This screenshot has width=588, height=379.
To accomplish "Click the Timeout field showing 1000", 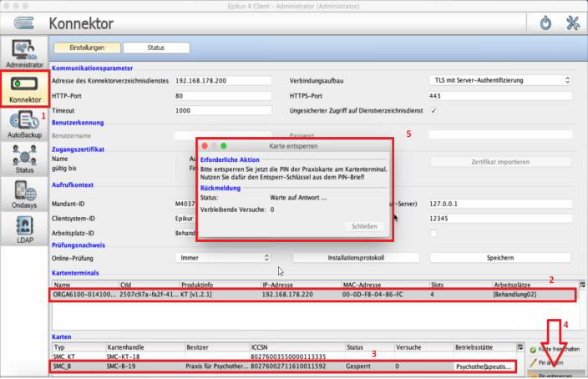I will (x=223, y=110).
